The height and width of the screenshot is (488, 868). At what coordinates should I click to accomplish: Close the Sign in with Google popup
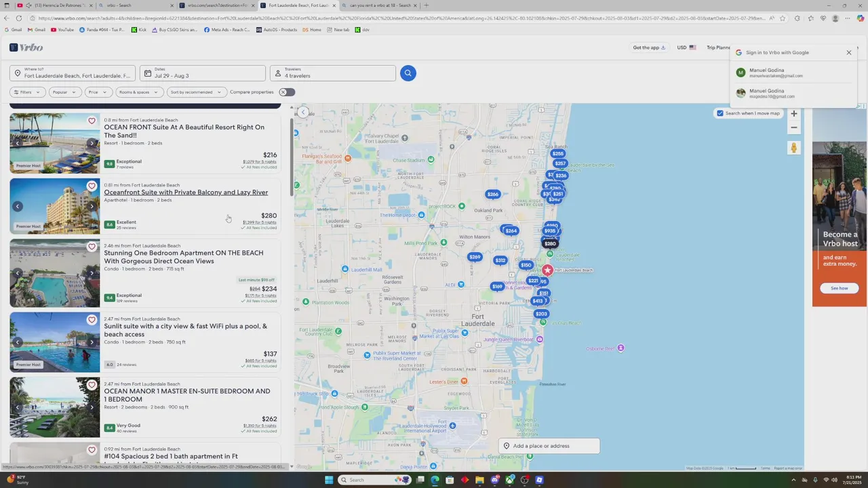[x=848, y=52]
